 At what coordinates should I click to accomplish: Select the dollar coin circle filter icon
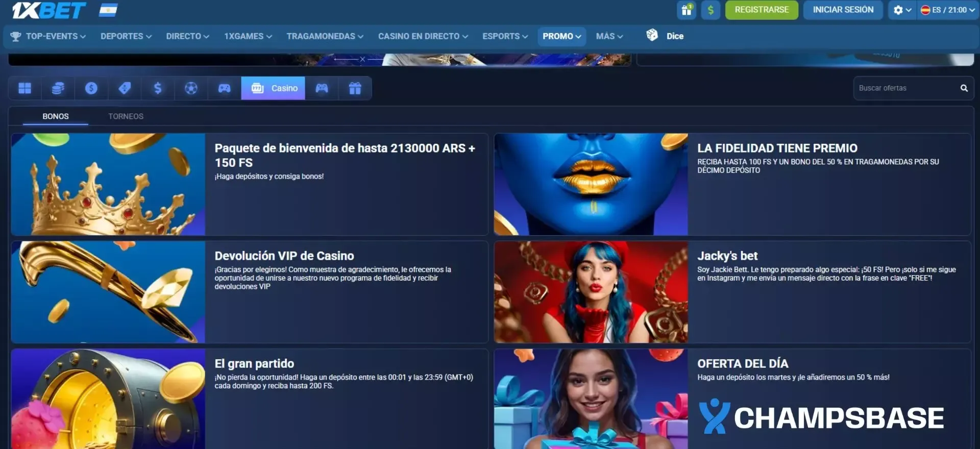[91, 88]
